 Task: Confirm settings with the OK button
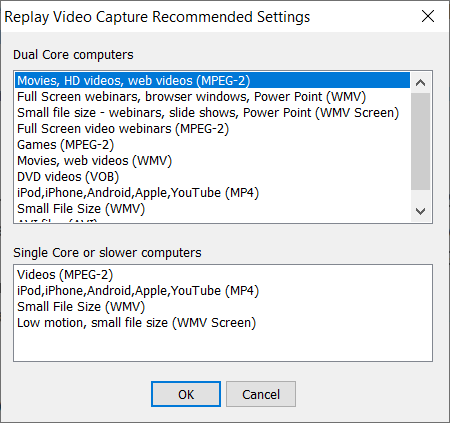[186, 394]
